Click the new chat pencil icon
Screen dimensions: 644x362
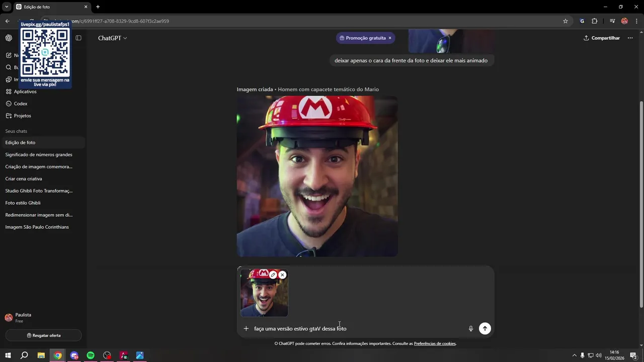9,55
